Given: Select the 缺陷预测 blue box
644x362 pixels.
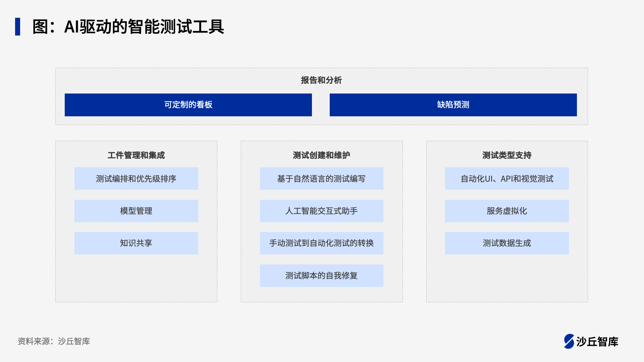Looking at the screenshot, I should click(x=453, y=105).
